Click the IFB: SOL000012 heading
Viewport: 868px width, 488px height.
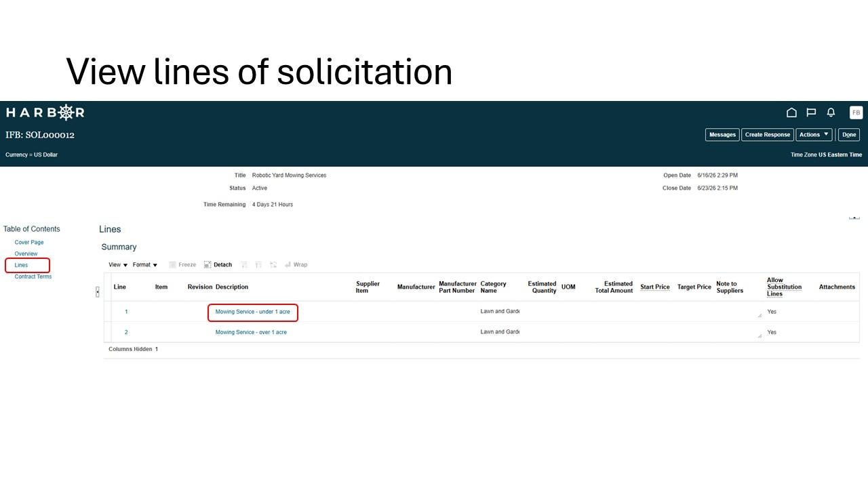40,135
